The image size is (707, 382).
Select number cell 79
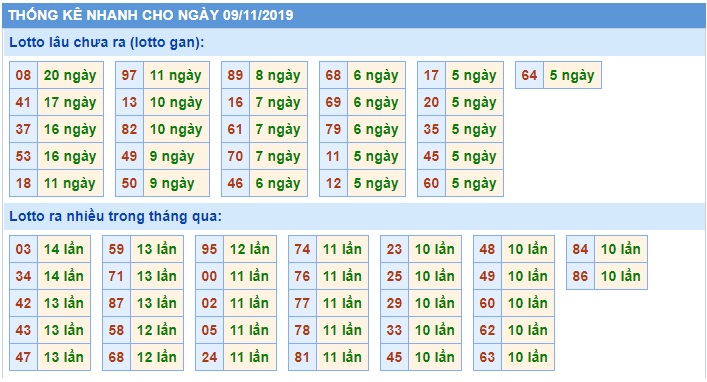coord(334,129)
